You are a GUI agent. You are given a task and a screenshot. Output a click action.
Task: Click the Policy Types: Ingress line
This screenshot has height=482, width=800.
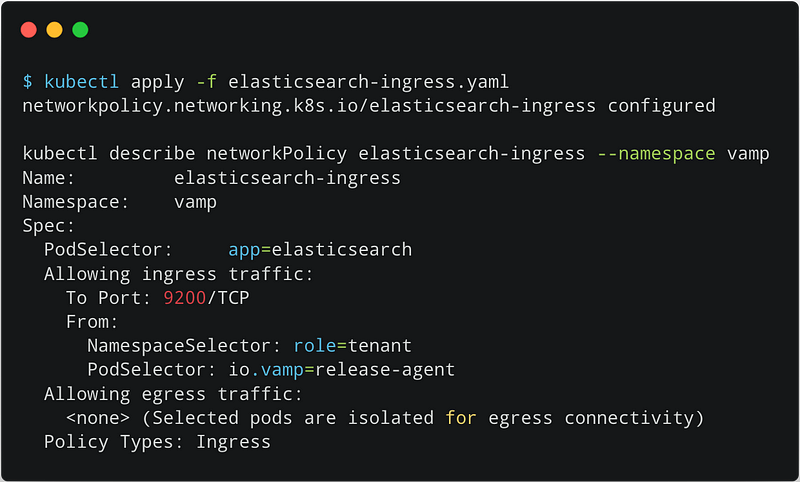(x=157, y=442)
